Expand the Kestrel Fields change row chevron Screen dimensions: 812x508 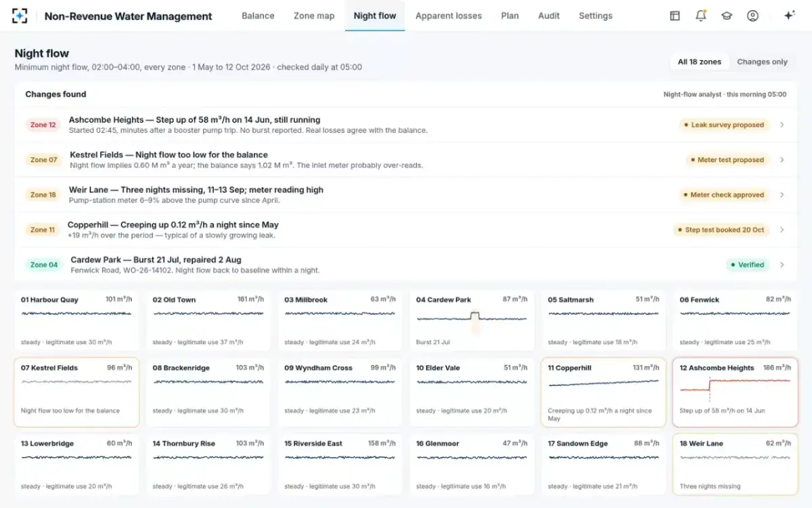782,160
